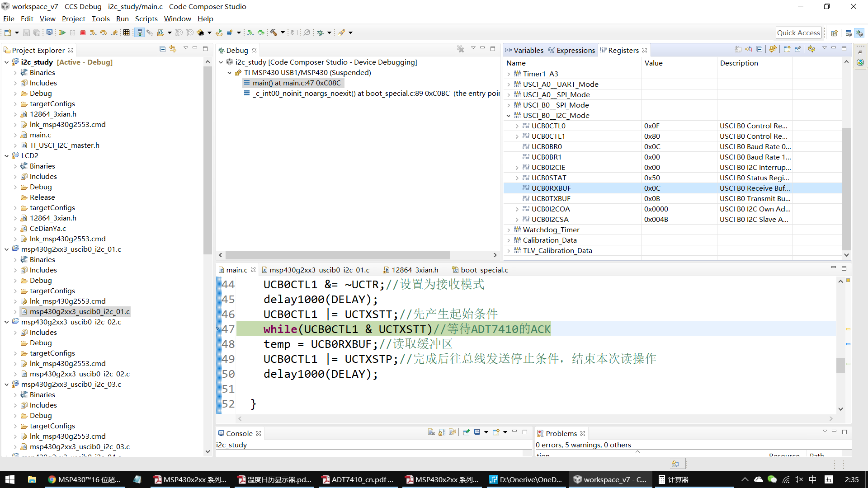Toggle Link with Editor in Project Explorer
This screenshot has height=488, width=868.
coord(173,49)
